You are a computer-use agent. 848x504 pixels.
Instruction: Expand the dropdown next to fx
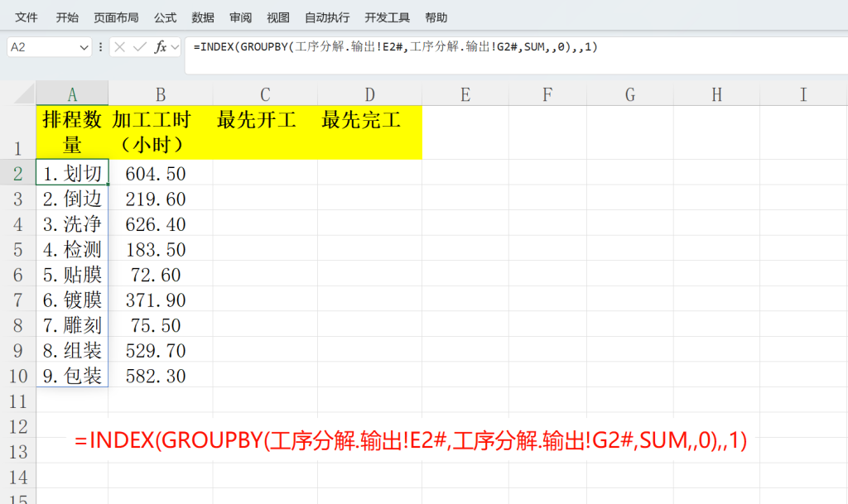tap(175, 47)
